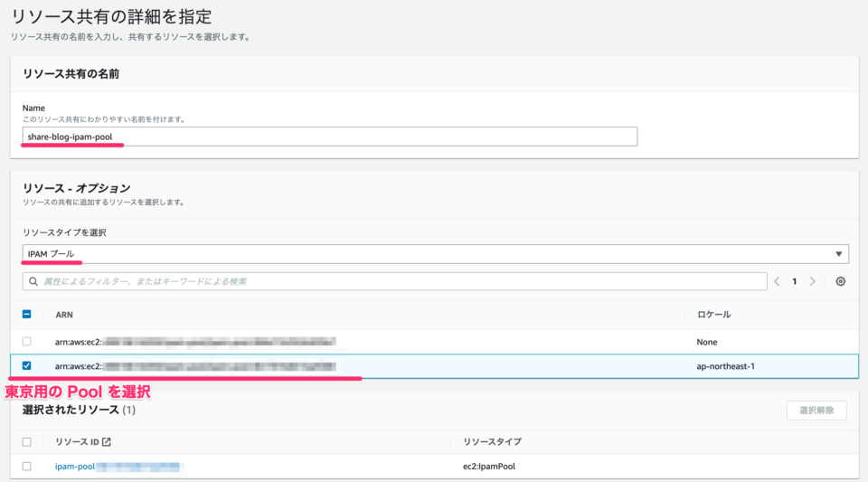Open the IPAM プール resource type dropdown
The image size is (868, 482).
[x=435, y=254]
